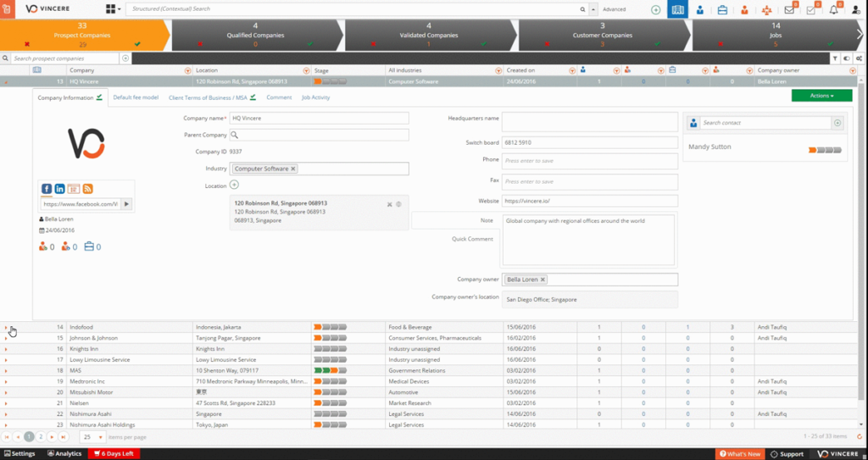Click the red 6 Days Left button
This screenshot has height=460, width=868.
(x=114, y=454)
